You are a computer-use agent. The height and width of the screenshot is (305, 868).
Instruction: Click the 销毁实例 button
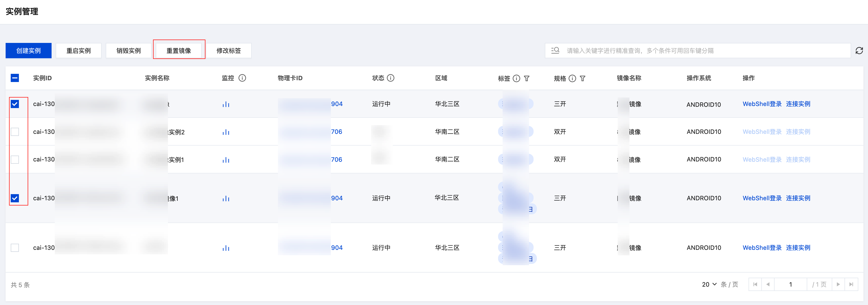pyautogui.click(x=129, y=51)
